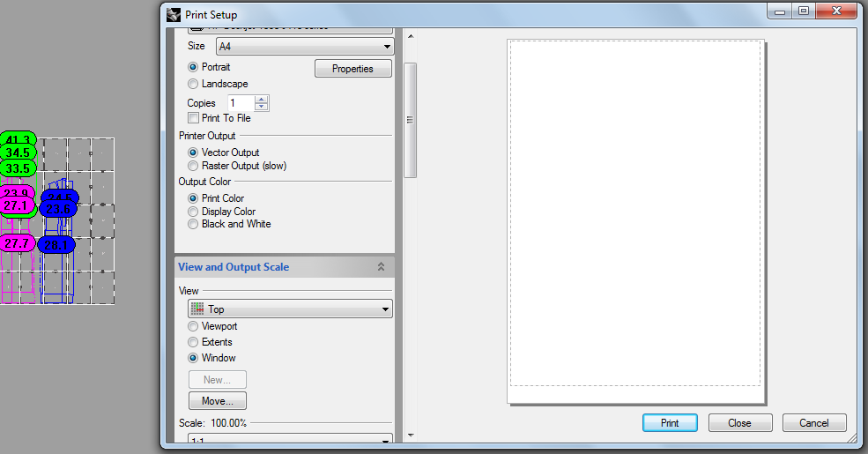This screenshot has height=454, width=868.
Task: Click the Print Setup title bar icon
Action: coord(174,14)
